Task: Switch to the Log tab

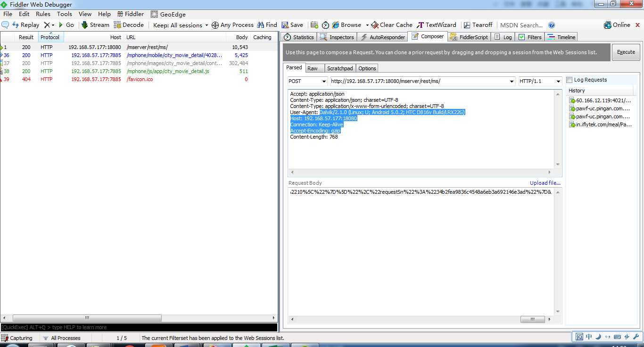Action: tap(503, 37)
